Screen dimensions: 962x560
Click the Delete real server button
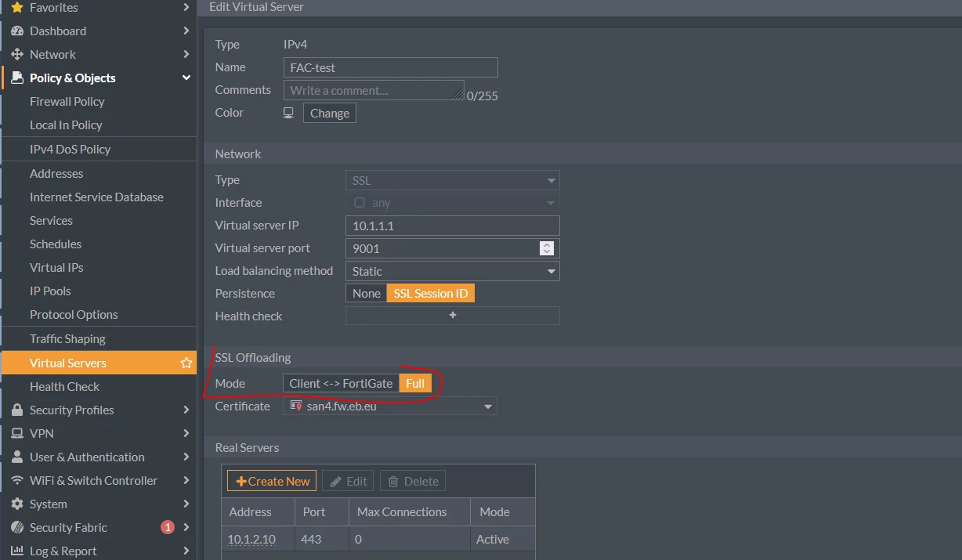coord(413,481)
